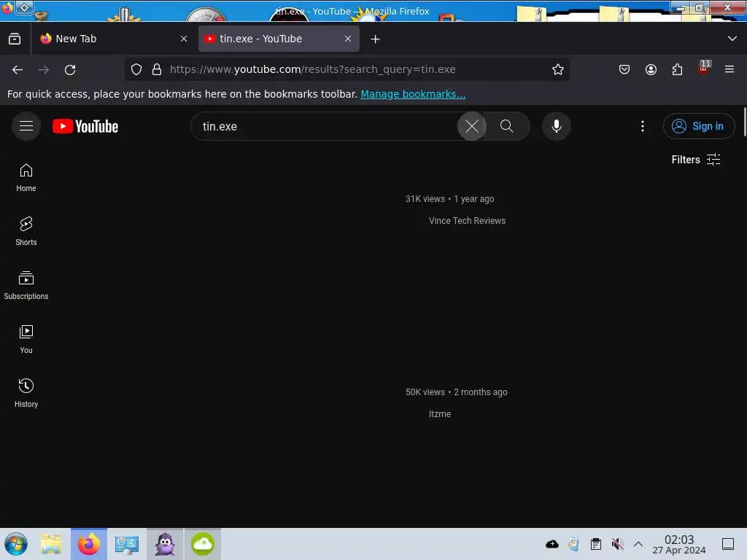Open the clipboard tray icon
The image size is (747, 560).
tap(595, 544)
